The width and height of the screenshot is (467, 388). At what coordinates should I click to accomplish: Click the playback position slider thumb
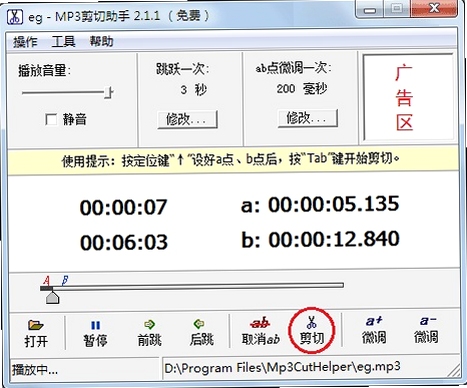52,297
